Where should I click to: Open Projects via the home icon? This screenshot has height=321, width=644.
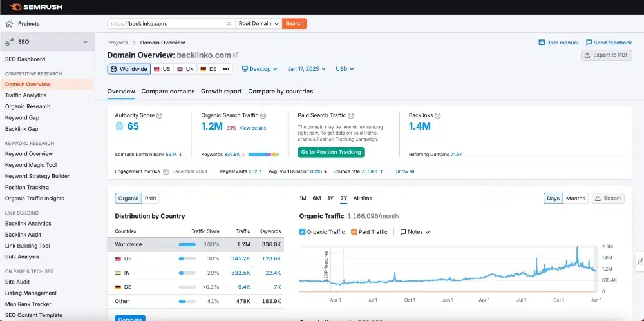[9, 24]
